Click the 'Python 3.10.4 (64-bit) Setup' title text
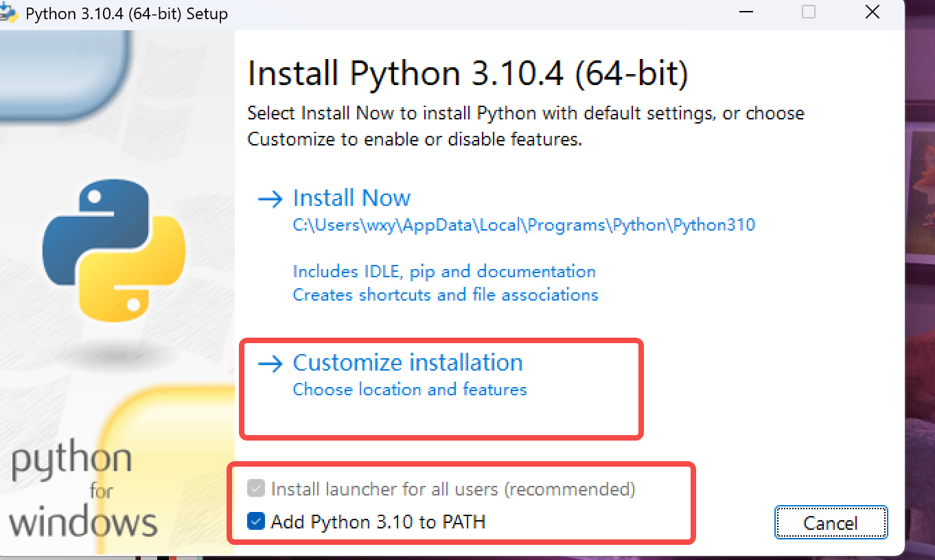935x560 pixels. [x=126, y=14]
